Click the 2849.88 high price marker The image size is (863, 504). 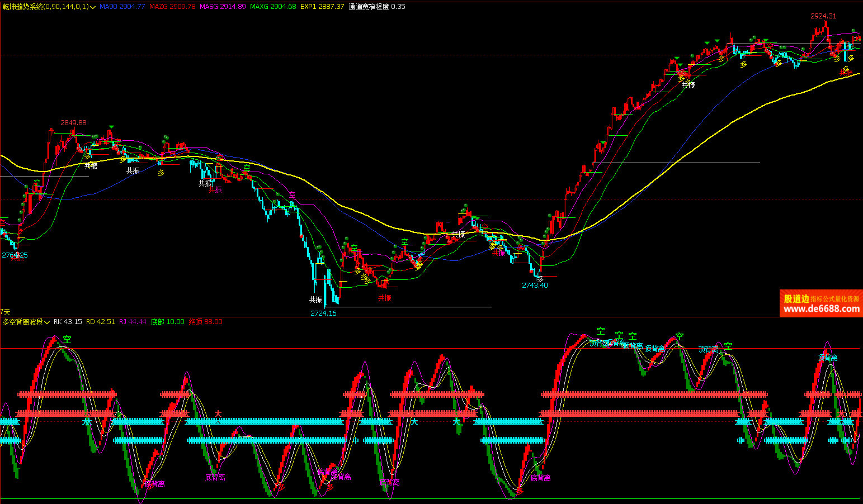(x=73, y=123)
